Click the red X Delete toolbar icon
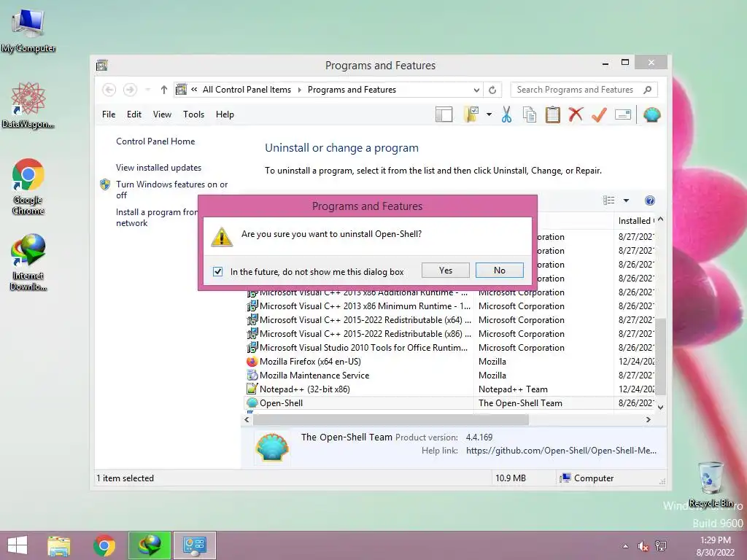The width and height of the screenshot is (747, 560). click(x=576, y=114)
